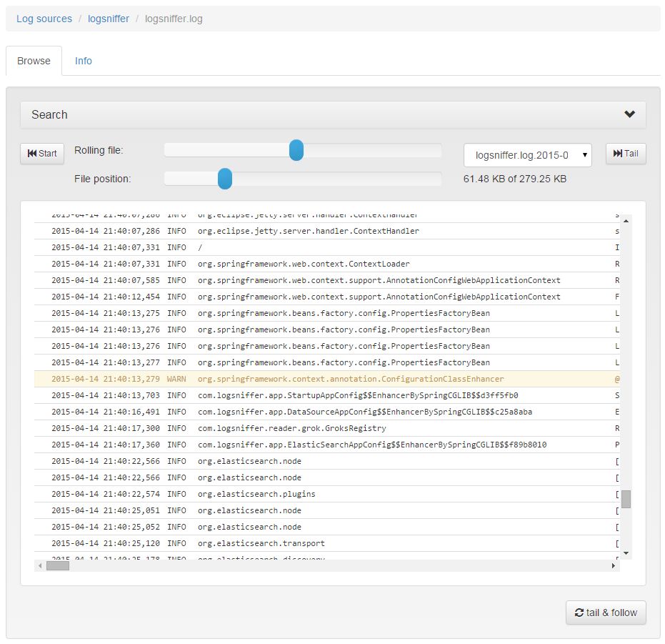Go to the logsniffer breadcrumb link

click(109, 19)
